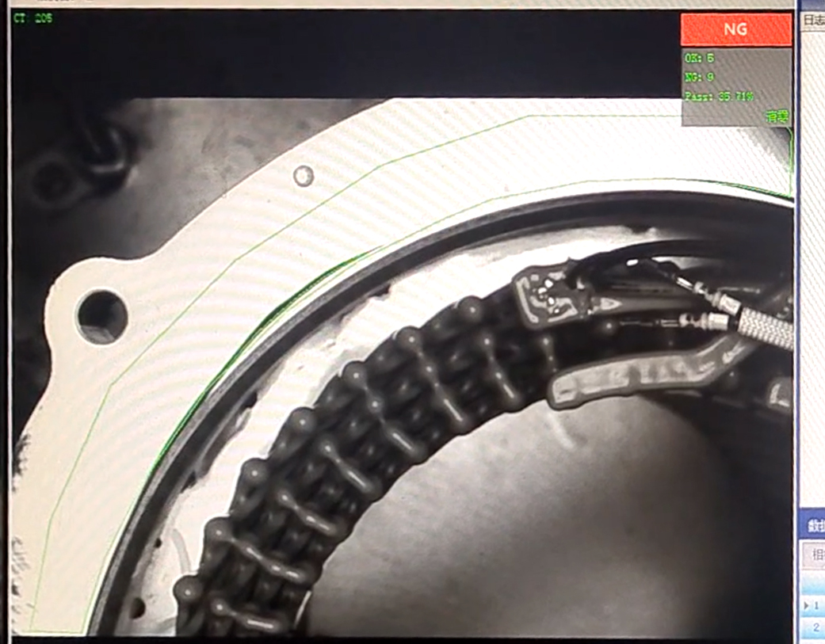Click the small round dimple on the flange
This screenshot has height=644, width=825.
303,176
